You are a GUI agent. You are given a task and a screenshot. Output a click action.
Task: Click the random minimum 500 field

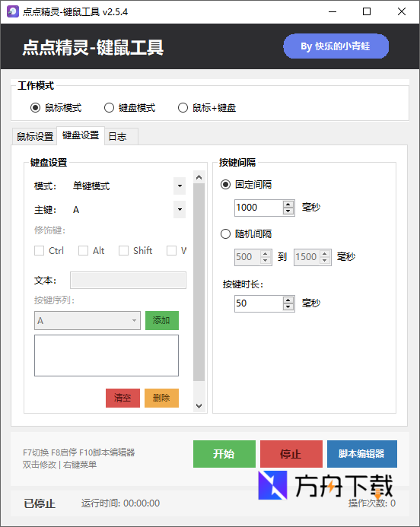(248, 257)
